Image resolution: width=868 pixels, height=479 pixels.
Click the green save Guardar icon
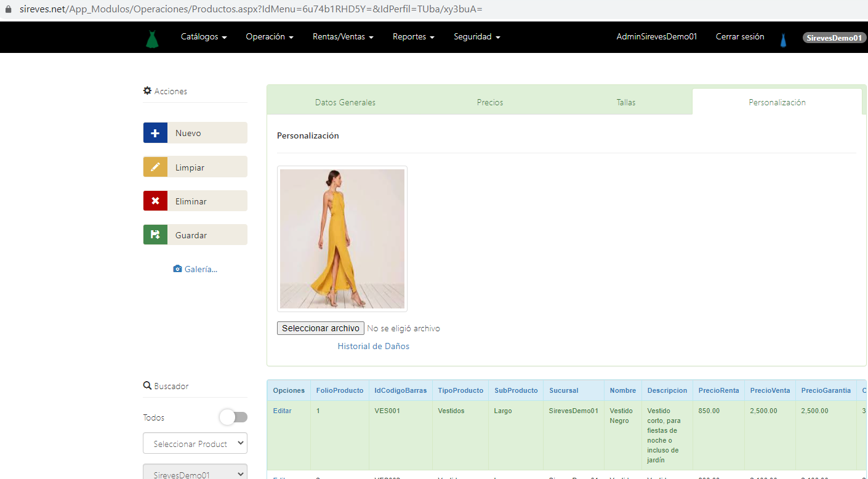pyautogui.click(x=155, y=235)
